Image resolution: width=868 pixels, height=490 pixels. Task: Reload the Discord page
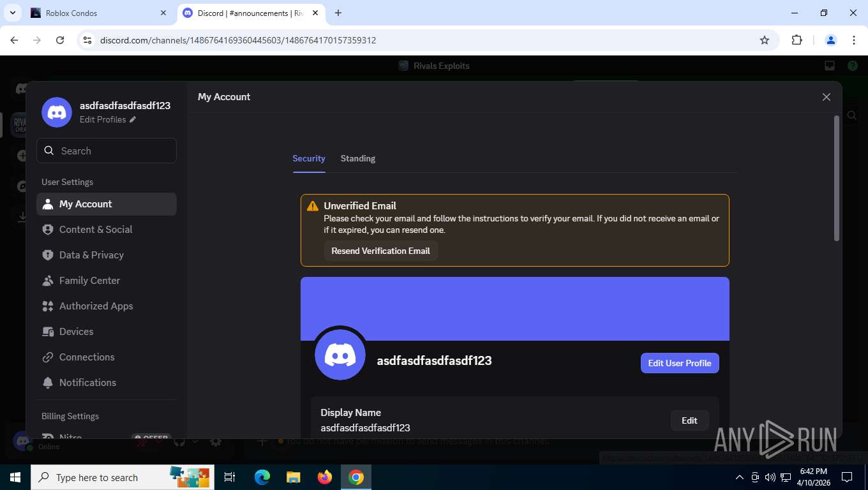pyautogui.click(x=60, y=40)
